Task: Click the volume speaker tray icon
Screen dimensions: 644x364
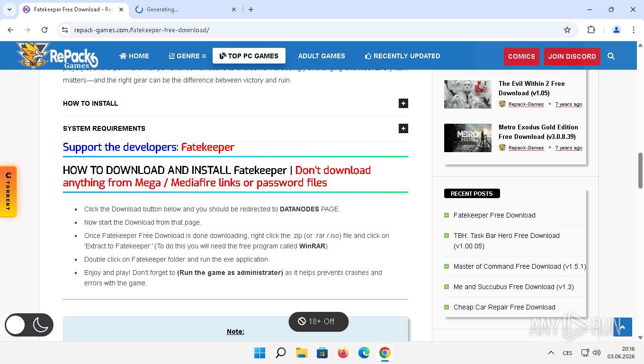Action: click(597, 353)
